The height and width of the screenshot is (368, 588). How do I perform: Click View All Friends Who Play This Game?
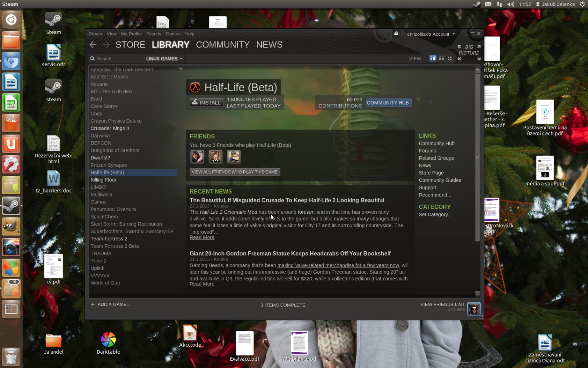click(x=234, y=172)
